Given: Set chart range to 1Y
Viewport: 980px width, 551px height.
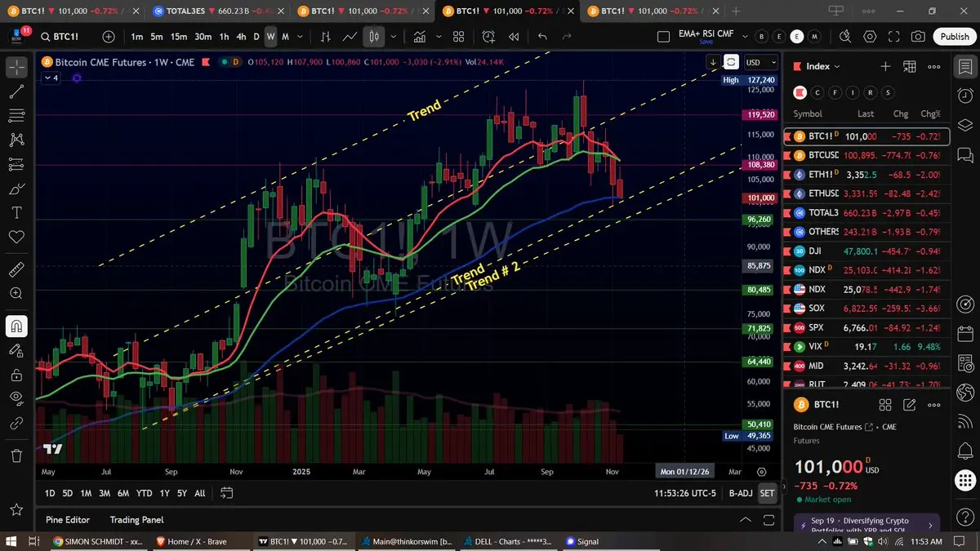Looking at the screenshot, I should click(x=165, y=493).
